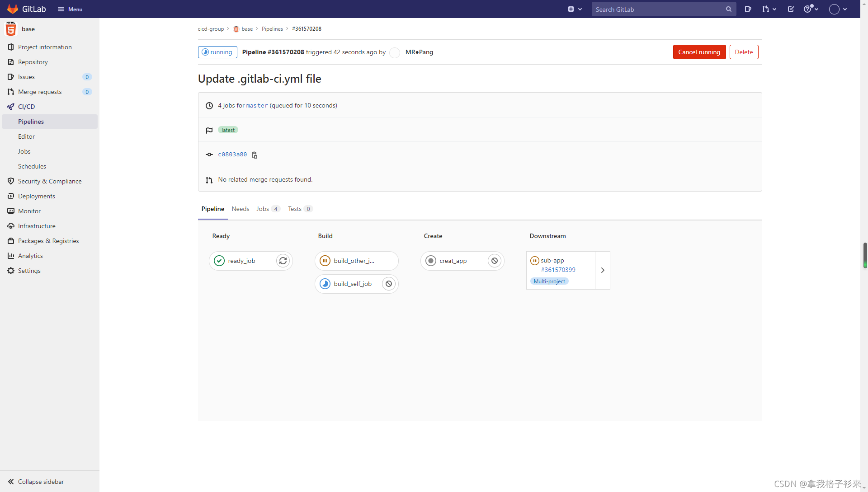The height and width of the screenshot is (492, 868).
Task: Expand the sub-app downstream pipeline arrow
Action: (603, 270)
